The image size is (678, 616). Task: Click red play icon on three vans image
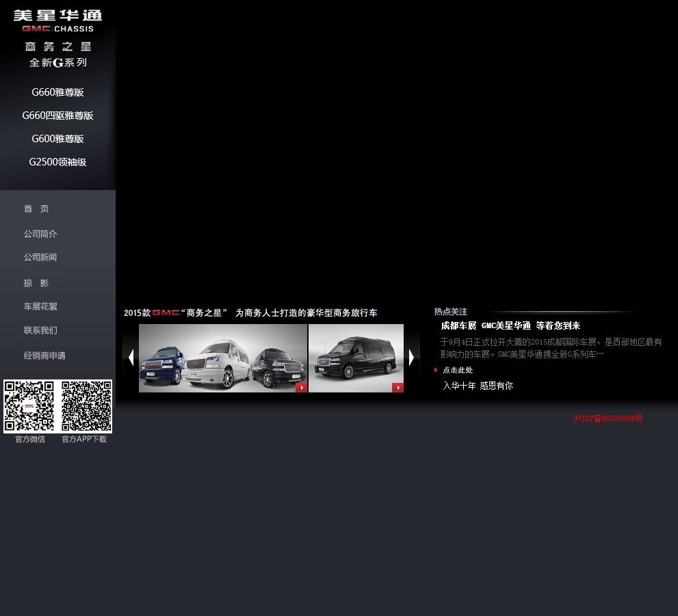(302, 388)
